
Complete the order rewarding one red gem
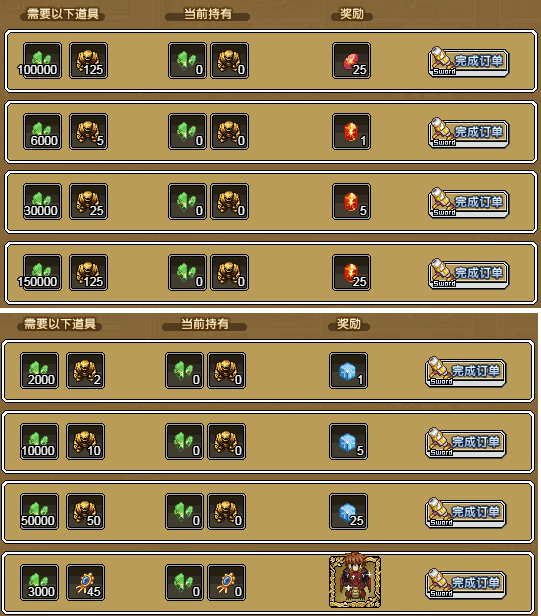click(468, 133)
